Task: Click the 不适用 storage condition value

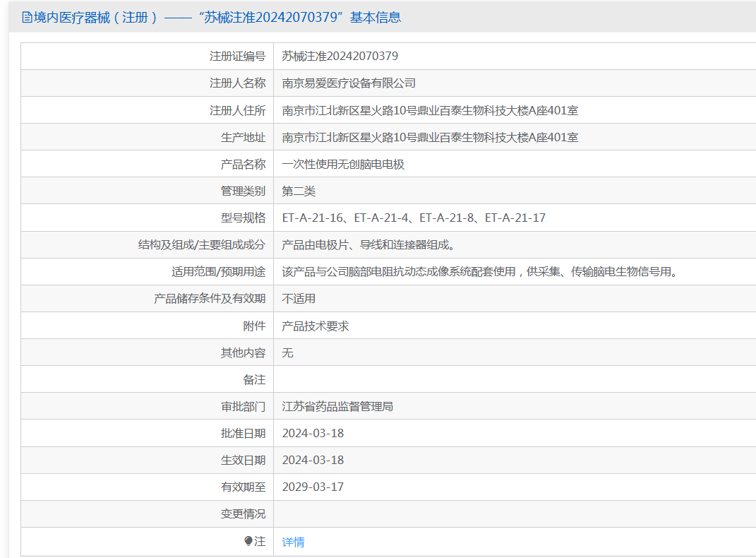Action: [299, 299]
